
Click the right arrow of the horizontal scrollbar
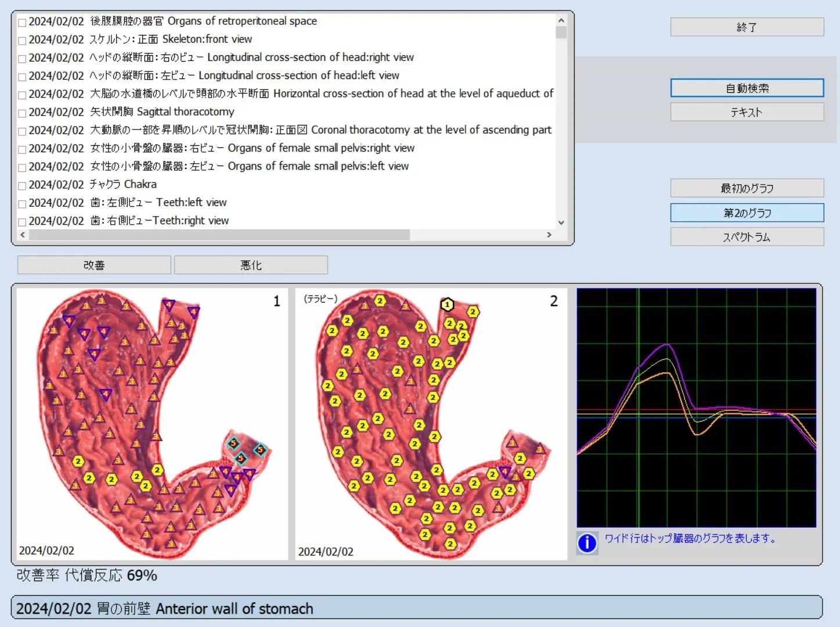pyautogui.click(x=549, y=235)
